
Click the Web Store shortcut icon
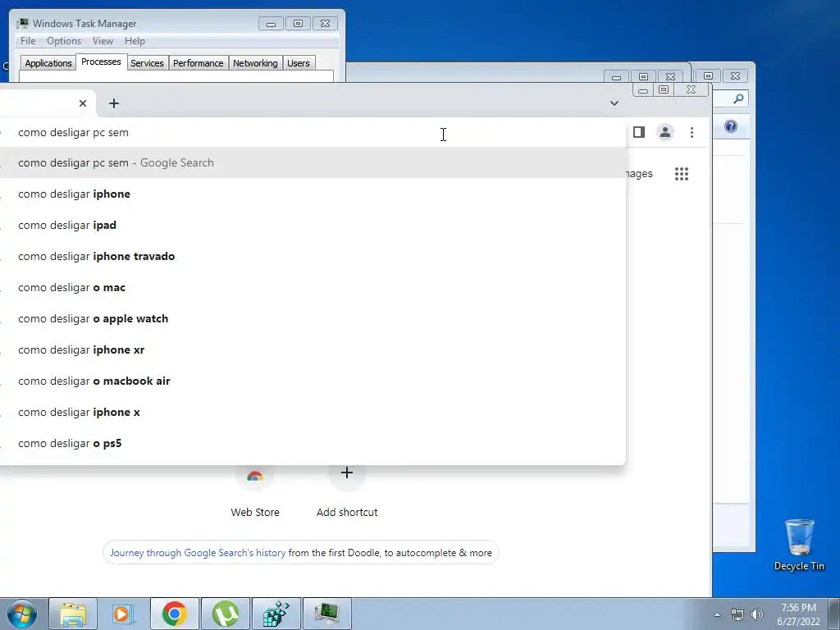(254, 475)
